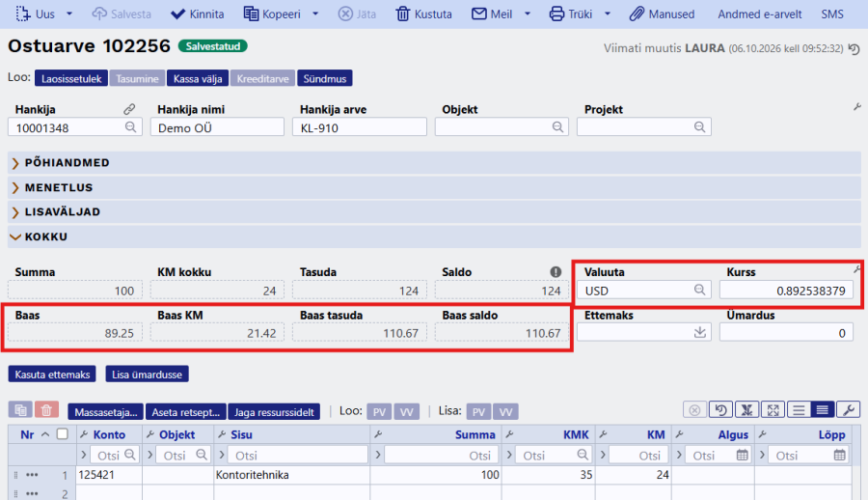Image resolution: width=868 pixels, height=500 pixels.
Task: Click the Excel export icon above table
Action: pos(746,410)
